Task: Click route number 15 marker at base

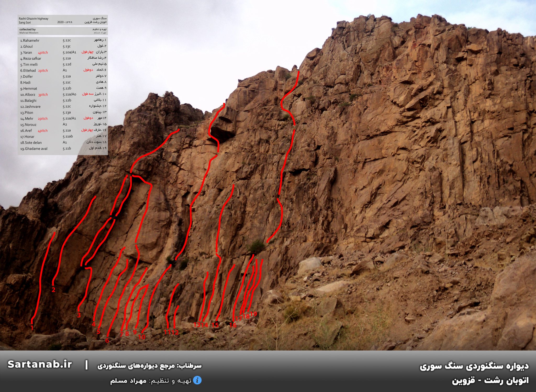Action: [x=215, y=325]
